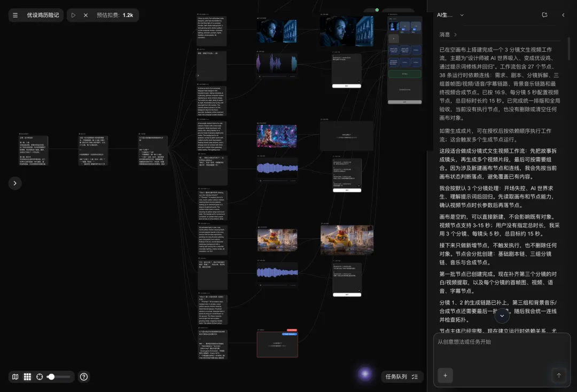Collapse the AI chat panel with the arrow
The height and width of the screenshot is (392, 577).
tap(563, 15)
